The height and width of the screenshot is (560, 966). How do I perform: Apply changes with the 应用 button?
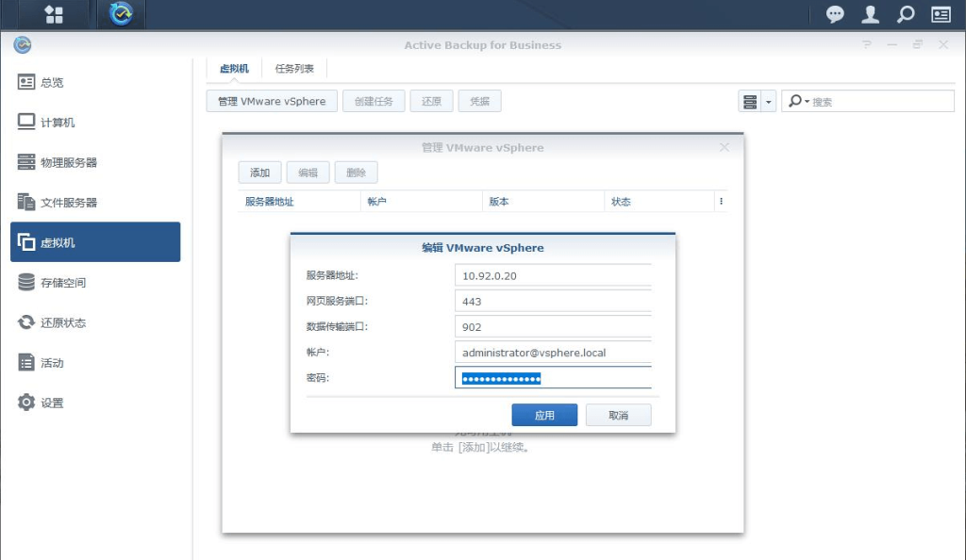click(544, 415)
